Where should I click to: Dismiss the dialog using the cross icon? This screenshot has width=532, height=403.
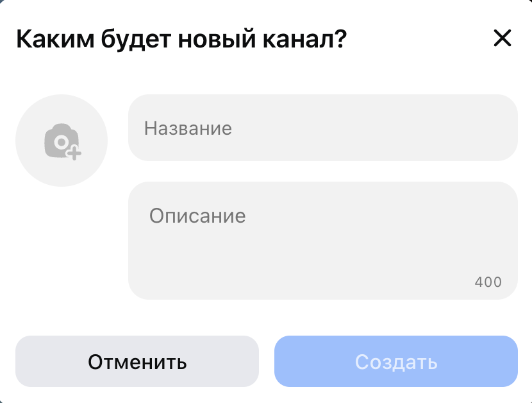pyautogui.click(x=503, y=39)
